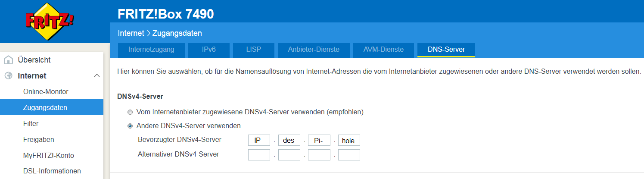Image resolution: width=644 pixels, height=179 pixels.
Task: Click preferred DNSv4 field containing 'IP'
Action: coord(259,141)
